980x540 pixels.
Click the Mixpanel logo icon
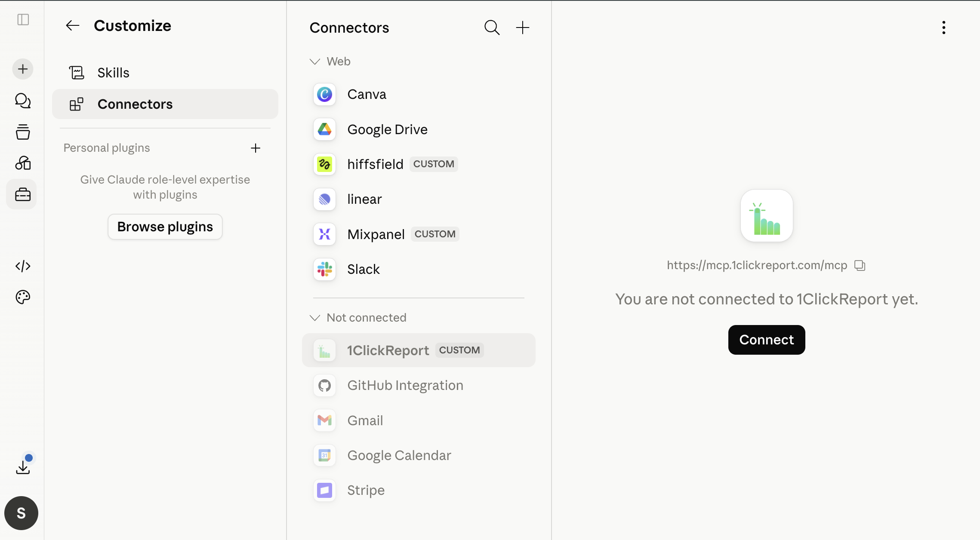point(324,234)
